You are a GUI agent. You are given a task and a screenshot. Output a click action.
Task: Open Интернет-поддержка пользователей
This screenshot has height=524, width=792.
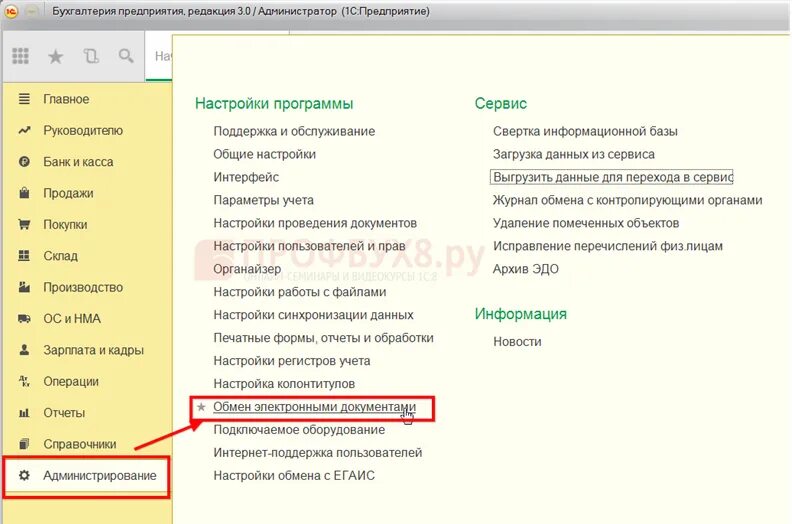tap(317, 453)
